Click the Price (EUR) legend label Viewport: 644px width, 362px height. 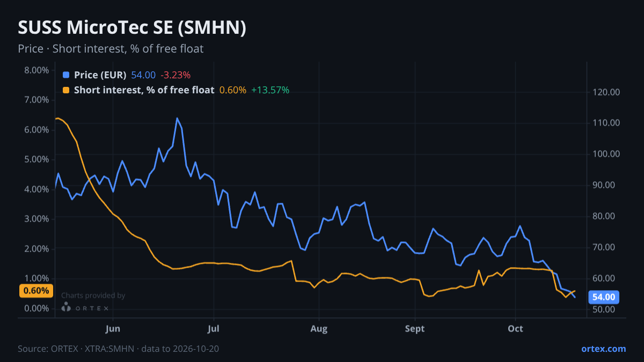click(100, 75)
